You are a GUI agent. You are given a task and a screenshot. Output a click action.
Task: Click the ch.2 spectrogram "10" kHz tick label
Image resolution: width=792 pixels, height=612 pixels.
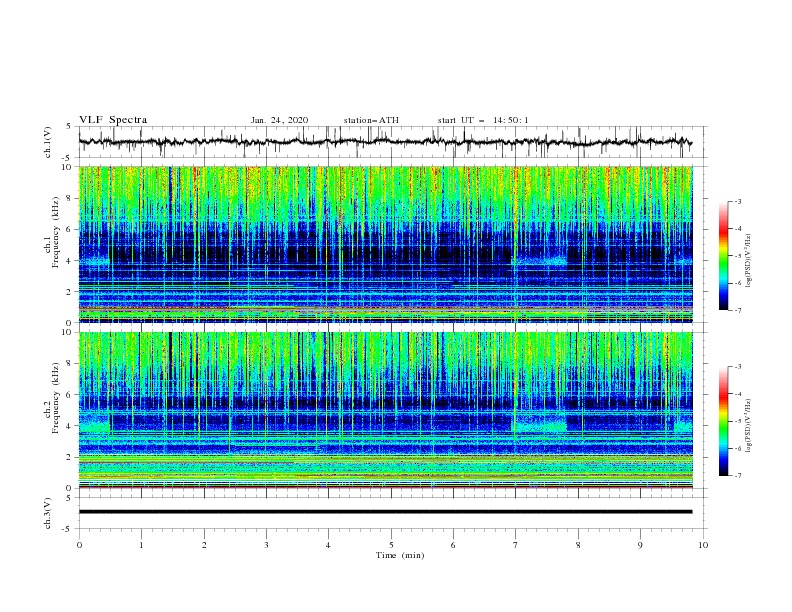[68, 332]
